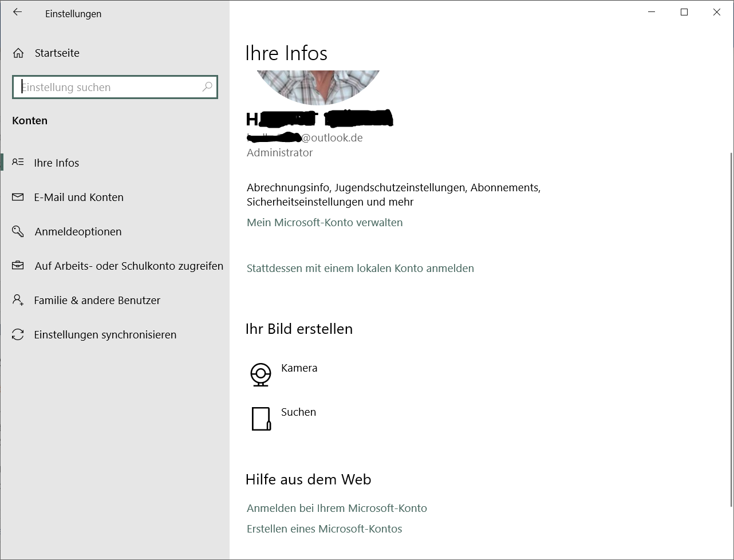
Task: Go back with the arrow icon
Action: [18, 12]
